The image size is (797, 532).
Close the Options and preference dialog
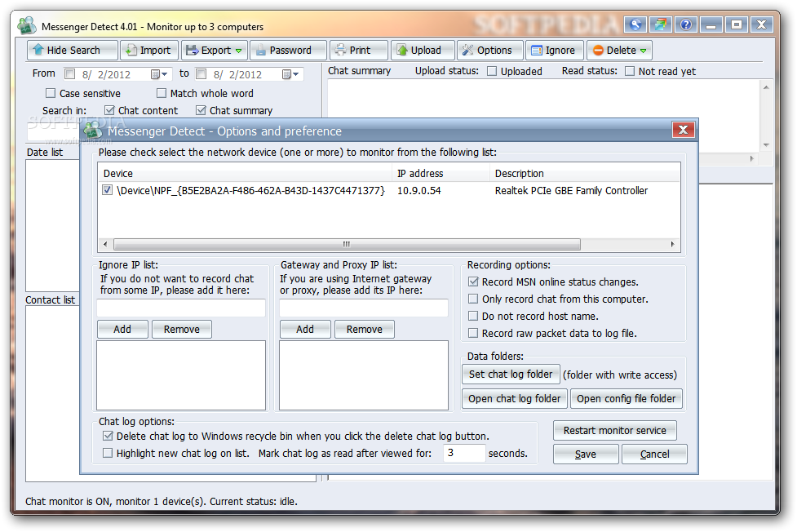click(x=683, y=130)
